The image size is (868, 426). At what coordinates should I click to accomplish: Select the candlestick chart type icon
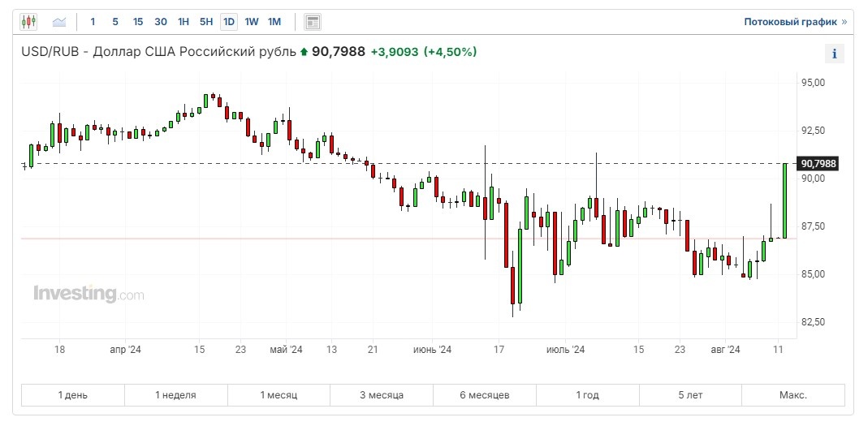tap(28, 22)
